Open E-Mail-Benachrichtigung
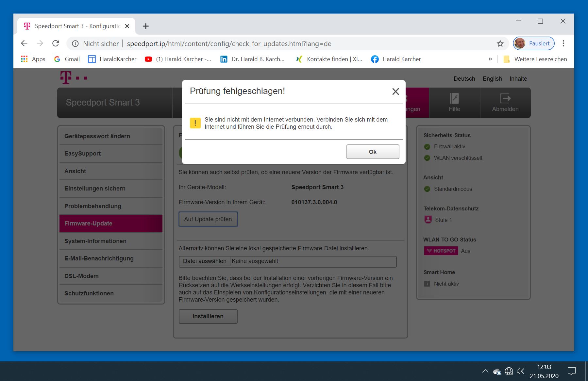Viewport: 588px width, 381px height. (x=111, y=258)
